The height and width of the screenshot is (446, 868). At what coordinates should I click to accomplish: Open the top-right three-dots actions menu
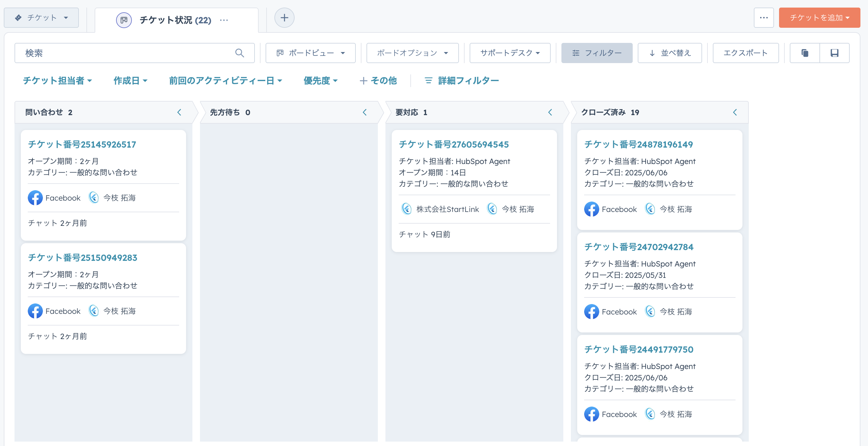point(764,18)
